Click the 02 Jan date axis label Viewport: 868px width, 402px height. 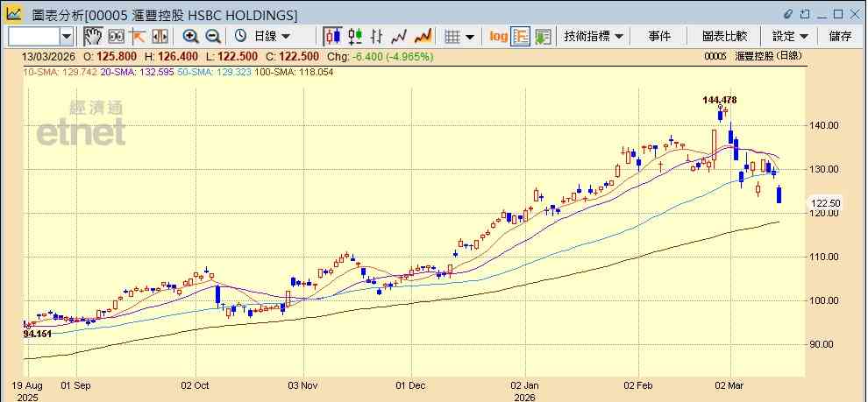point(525,384)
